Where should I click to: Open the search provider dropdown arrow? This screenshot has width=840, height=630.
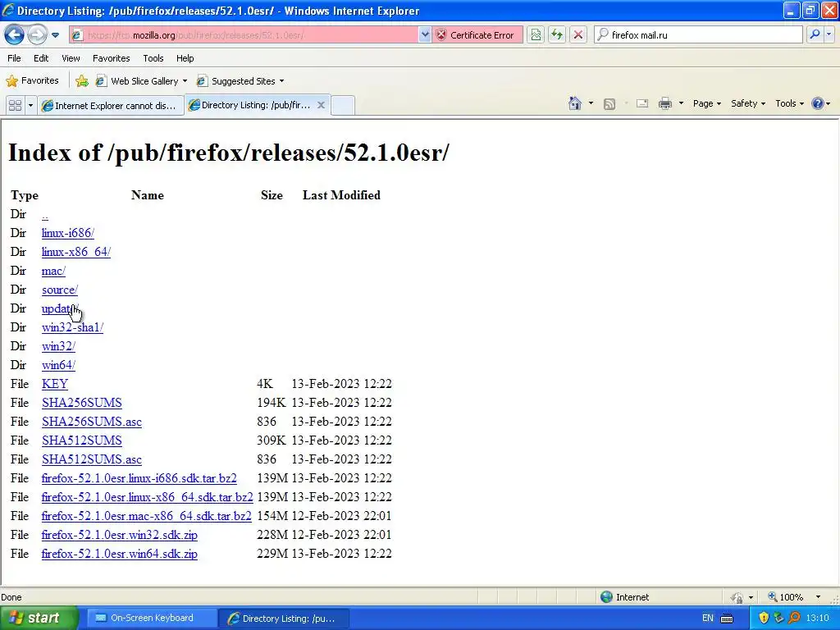click(x=829, y=34)
